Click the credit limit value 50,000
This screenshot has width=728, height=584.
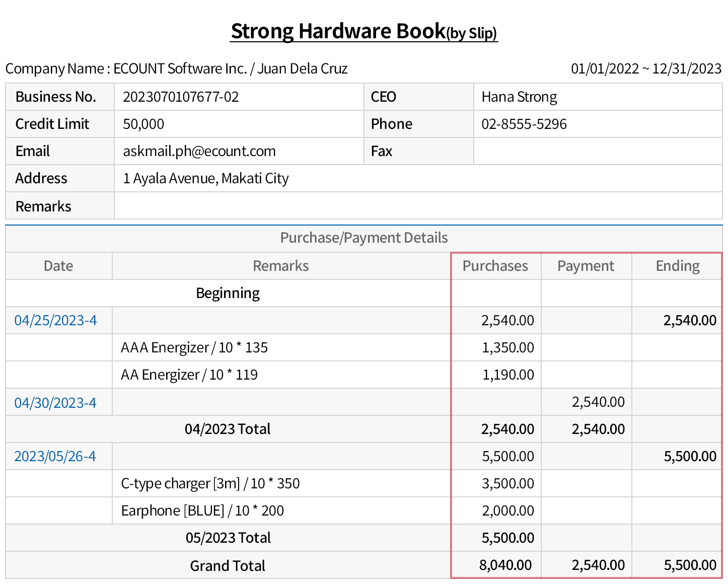pos(143,124)
